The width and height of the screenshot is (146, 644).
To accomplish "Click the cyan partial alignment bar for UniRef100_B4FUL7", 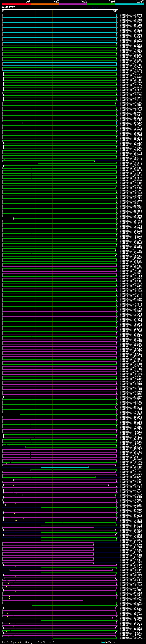I will tap(70, 123).
